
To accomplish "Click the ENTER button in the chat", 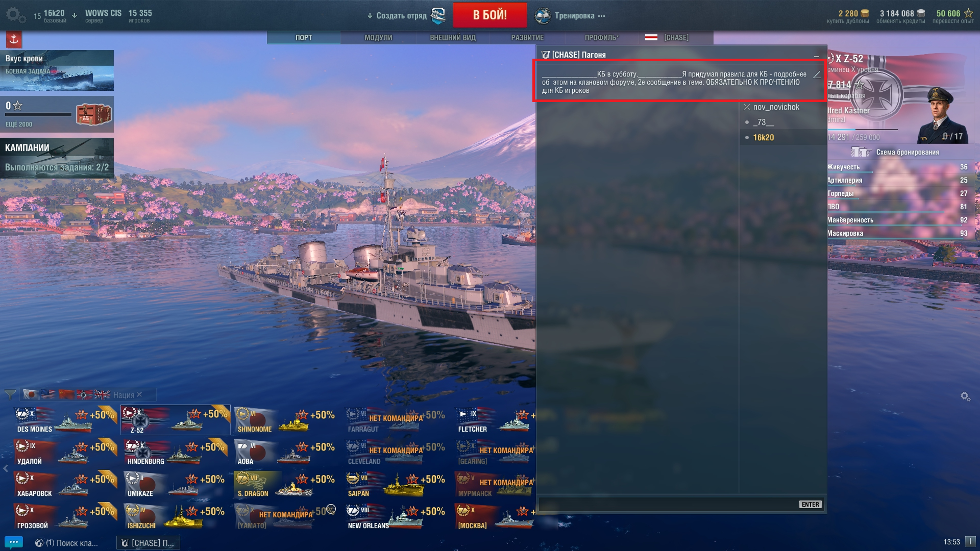I will pyautogui.click(x=810, y=505).
